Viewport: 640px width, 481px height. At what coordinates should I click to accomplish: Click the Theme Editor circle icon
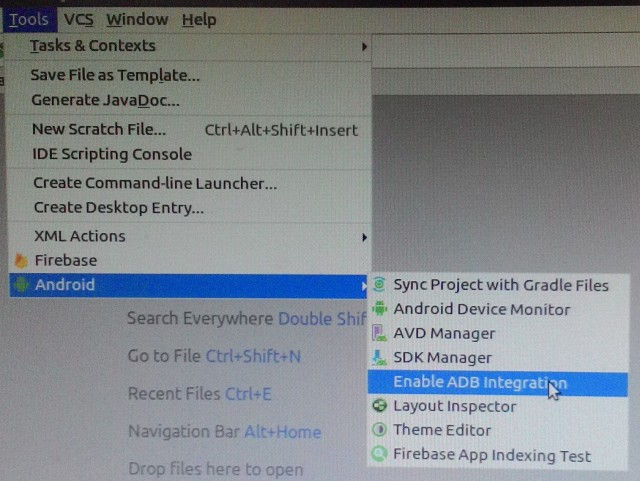tap(380, 430)
